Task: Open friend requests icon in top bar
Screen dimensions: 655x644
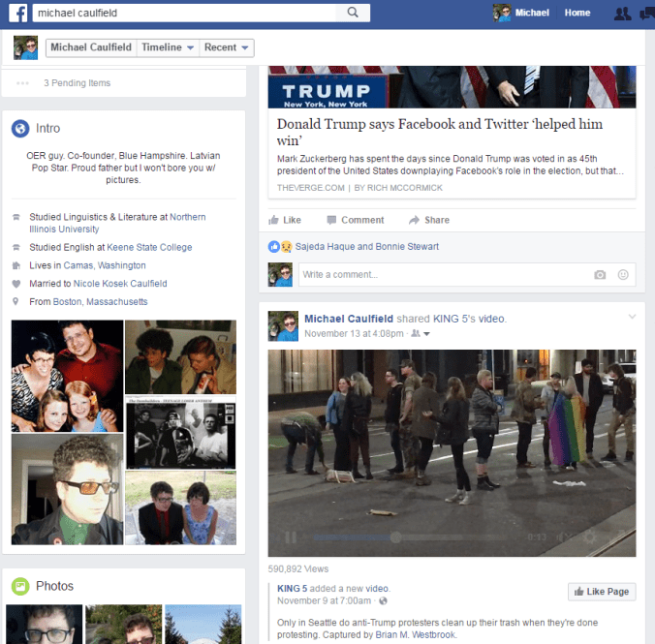Action: (x=622, y=14)
